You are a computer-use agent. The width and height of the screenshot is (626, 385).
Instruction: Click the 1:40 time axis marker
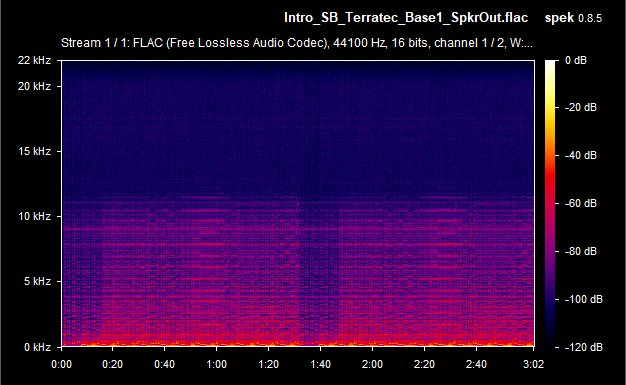pos(320,364)
